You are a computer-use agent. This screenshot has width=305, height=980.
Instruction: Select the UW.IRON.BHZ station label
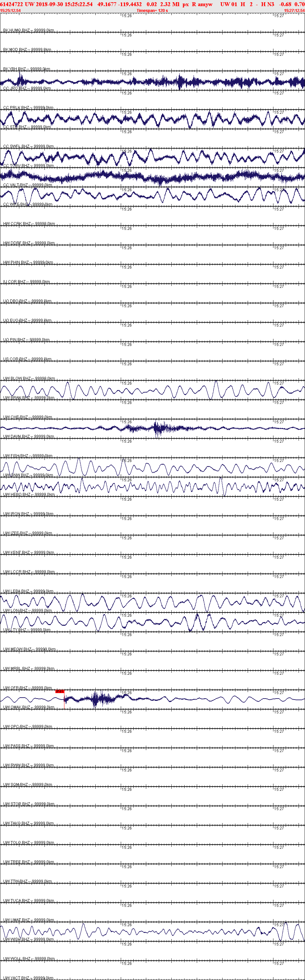click(29, 514)
